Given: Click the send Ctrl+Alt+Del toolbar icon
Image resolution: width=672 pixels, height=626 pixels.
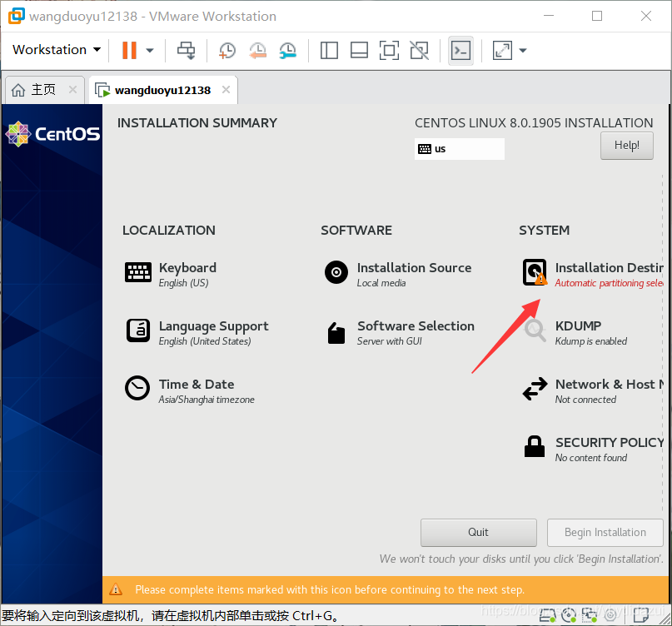Looking at the screenshot, I should 186,50.
